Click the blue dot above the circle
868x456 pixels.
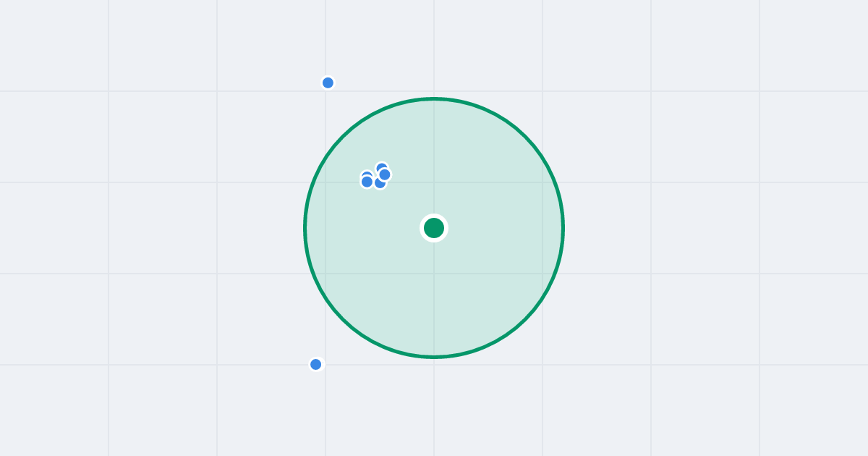click(x=328, y=83)
